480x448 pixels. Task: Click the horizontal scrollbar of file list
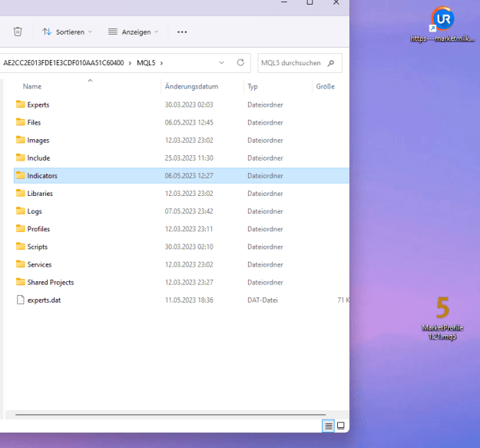(170, 415)
